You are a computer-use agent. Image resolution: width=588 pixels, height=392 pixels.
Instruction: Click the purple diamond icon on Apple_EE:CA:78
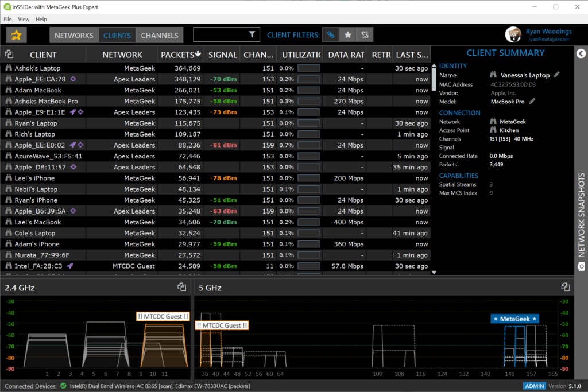(x=73, y=79)
